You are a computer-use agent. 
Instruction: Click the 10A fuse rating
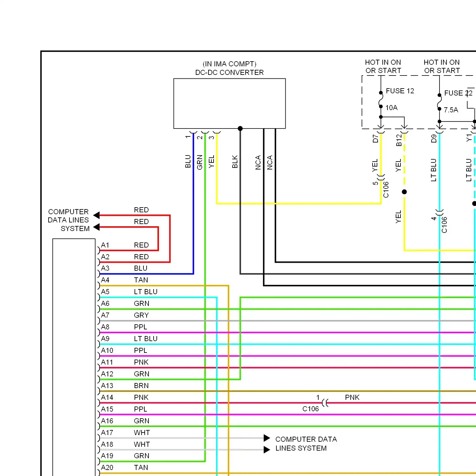[x=391, y=108]
